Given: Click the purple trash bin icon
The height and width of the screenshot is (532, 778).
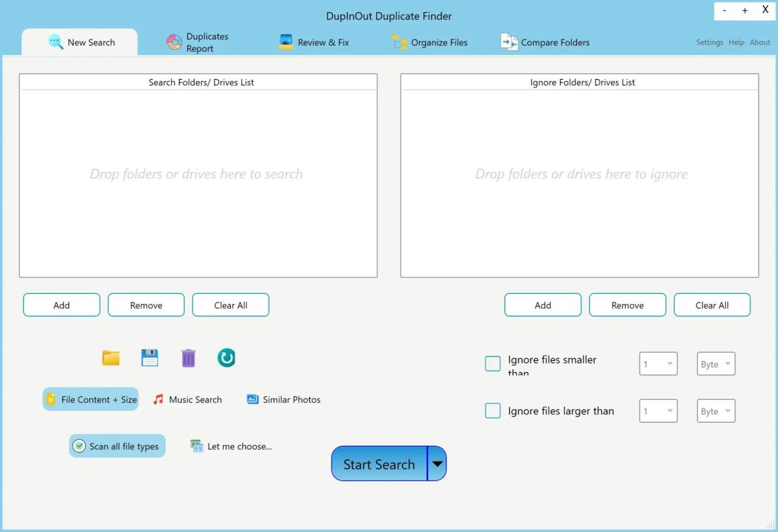Looking at the screenshot, I should coord(188,357).
